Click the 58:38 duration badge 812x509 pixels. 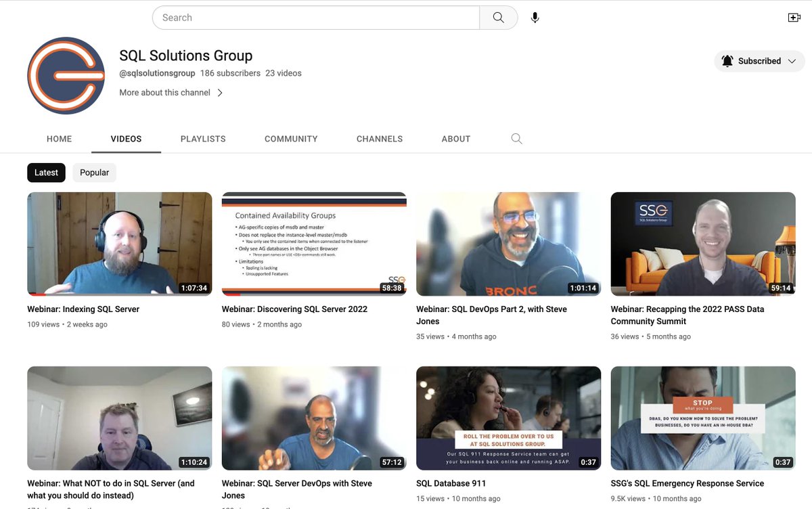tap(392, 288)
